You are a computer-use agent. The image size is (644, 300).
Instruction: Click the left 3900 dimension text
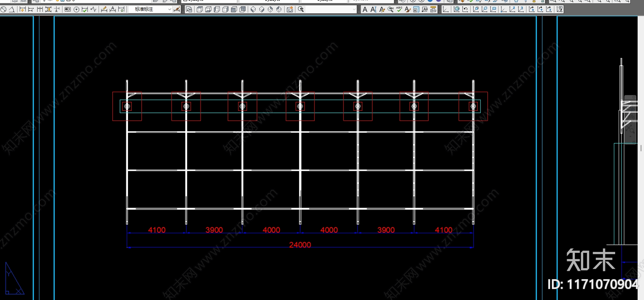point(214,230)
